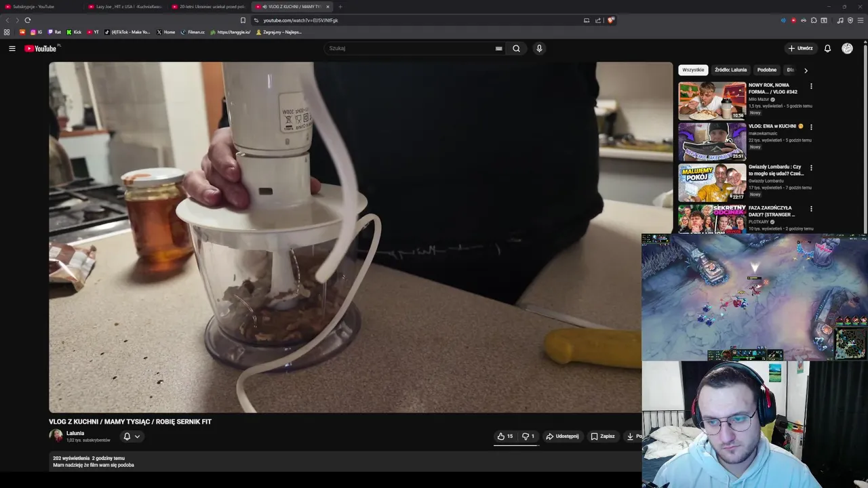Like the video with thumbs up

[505, 436]
